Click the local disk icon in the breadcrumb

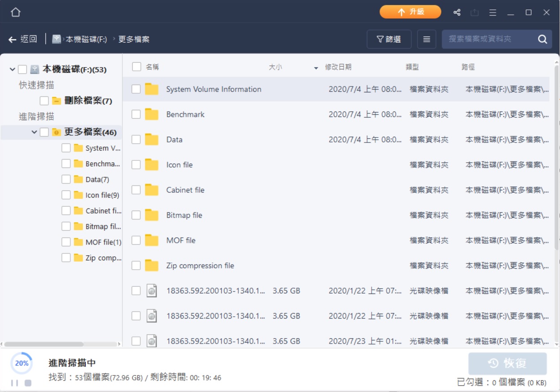tap(56, 39)
